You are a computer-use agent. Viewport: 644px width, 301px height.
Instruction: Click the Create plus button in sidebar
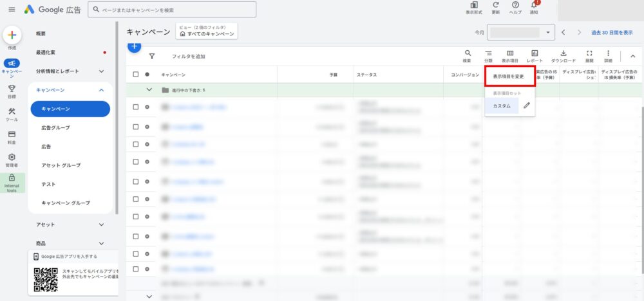pyautogui.click(x=12, y=35)
